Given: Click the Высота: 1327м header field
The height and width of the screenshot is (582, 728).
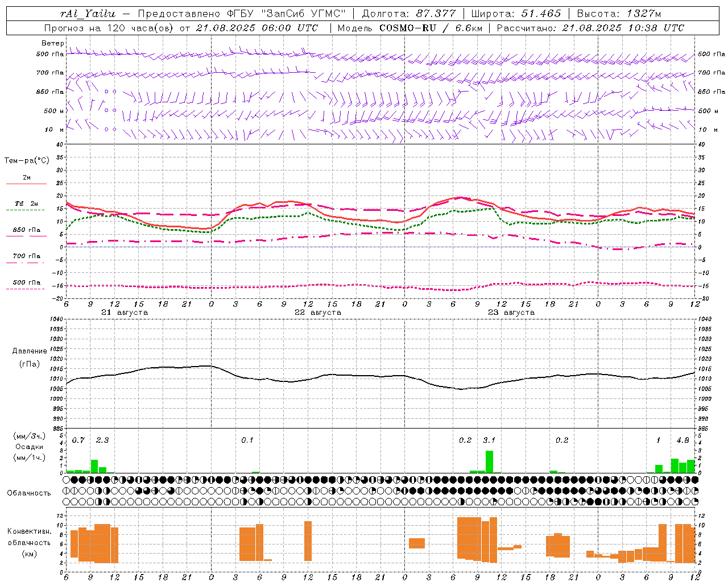Looking at the screenshot, I should pos(619,14).
